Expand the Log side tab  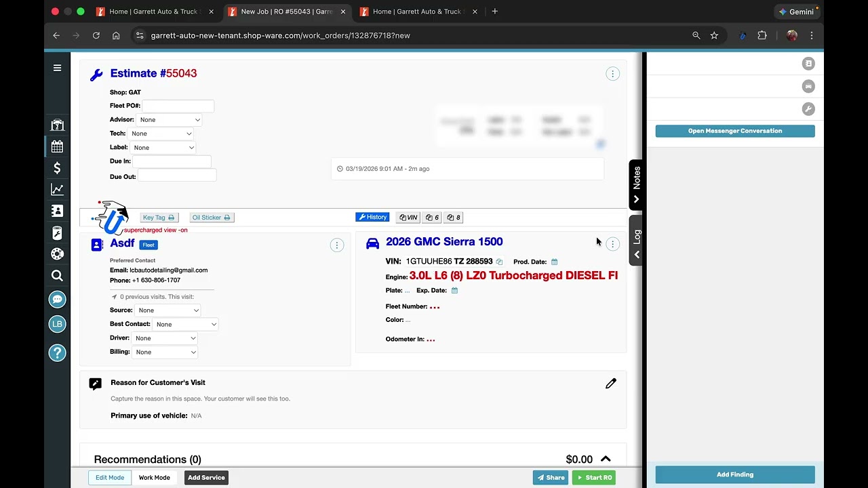[636, 241]
